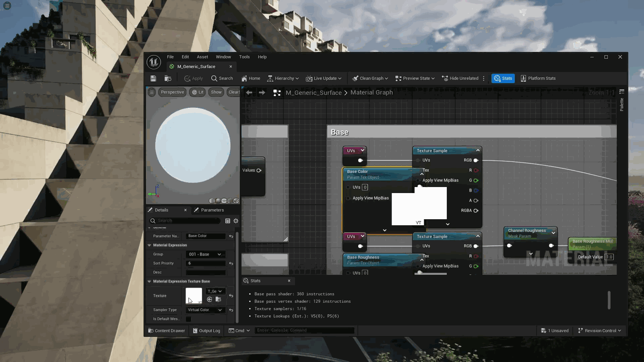Click the Stats panel scrollbar
This screenshot has width=644, height=362.
(609, 300)
